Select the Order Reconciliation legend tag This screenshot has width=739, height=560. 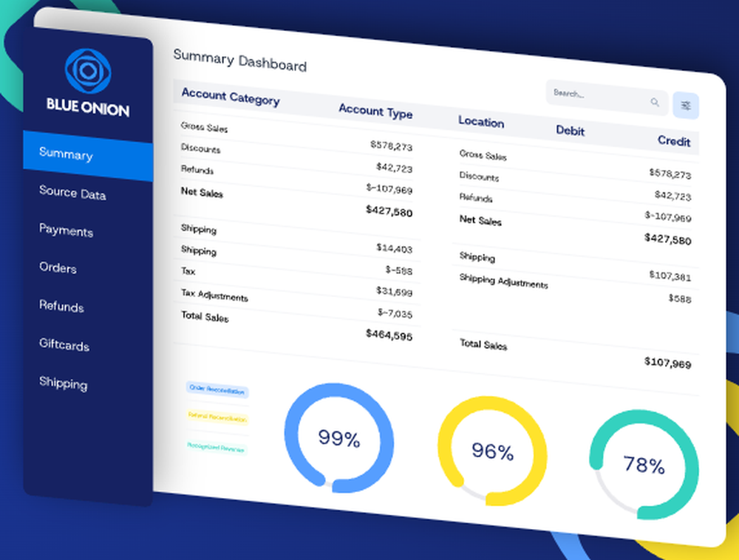(x=217, y=389)
